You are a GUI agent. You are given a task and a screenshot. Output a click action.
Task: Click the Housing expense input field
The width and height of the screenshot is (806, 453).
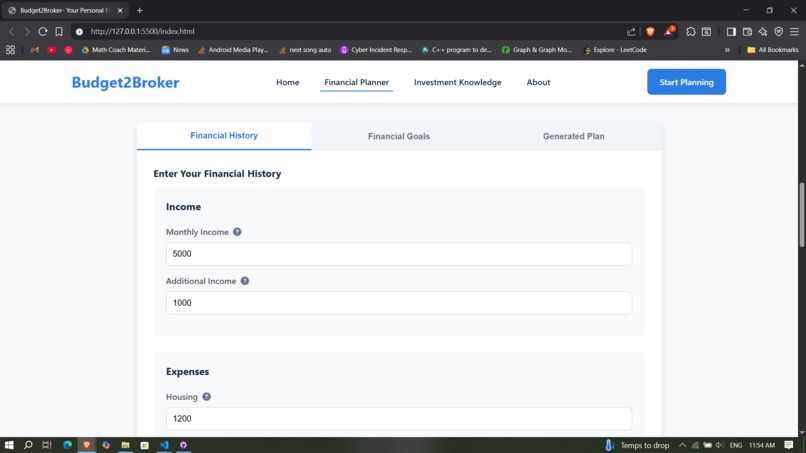399,419
